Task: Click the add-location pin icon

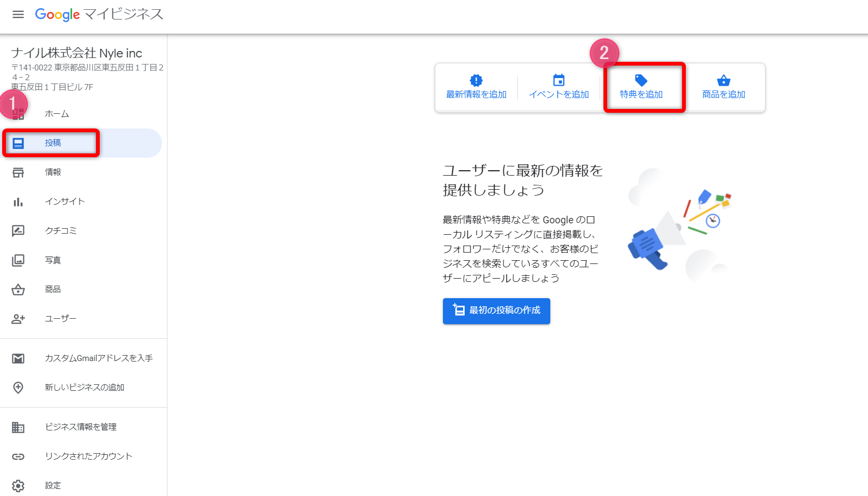Action: pos(18,388)
